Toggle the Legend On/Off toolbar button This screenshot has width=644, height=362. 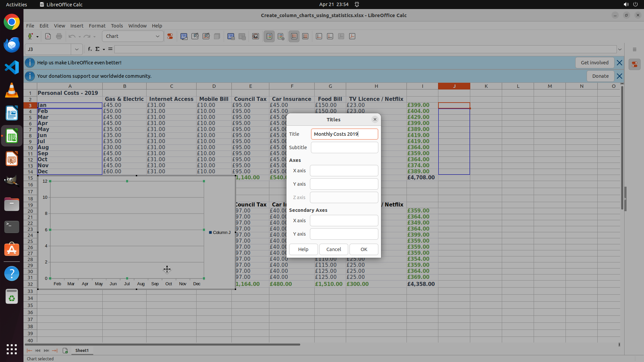pos(269,36)
